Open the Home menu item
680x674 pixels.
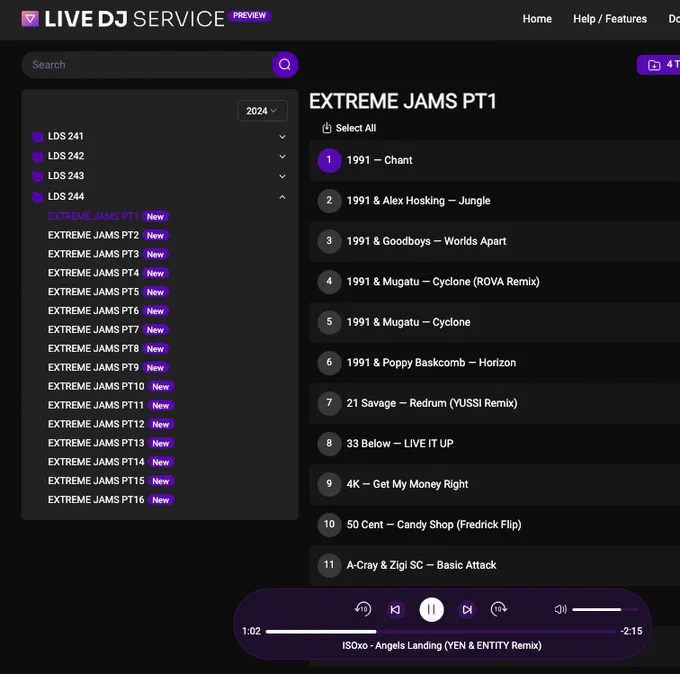point(537,19)
